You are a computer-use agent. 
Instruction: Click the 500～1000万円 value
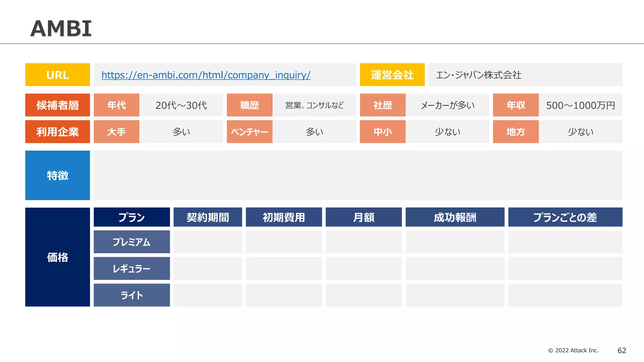(580, 105)
